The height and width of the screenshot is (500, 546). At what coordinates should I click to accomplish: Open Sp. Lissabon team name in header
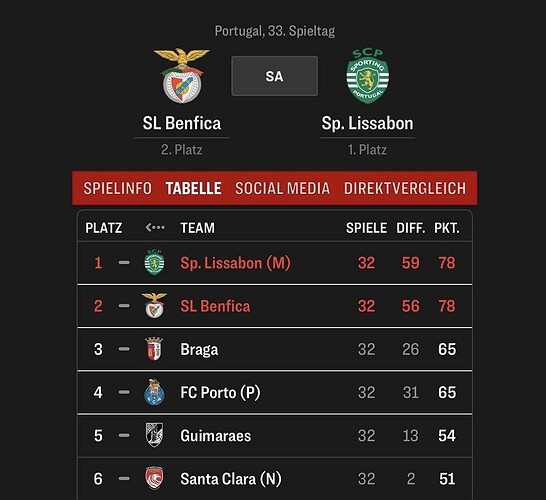[367, 123]
